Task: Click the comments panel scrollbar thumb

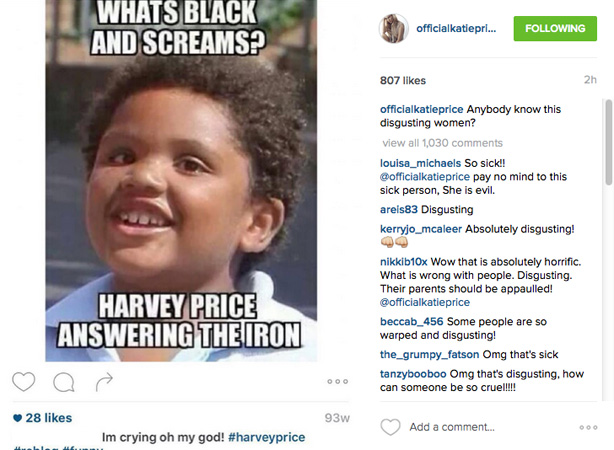Action: 609,142
